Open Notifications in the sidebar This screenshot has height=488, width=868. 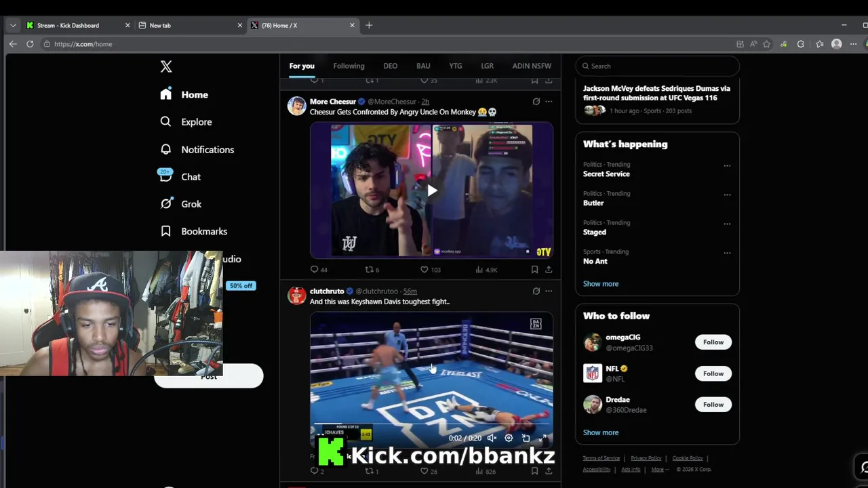pyautogui.click(x=197, y=150)
